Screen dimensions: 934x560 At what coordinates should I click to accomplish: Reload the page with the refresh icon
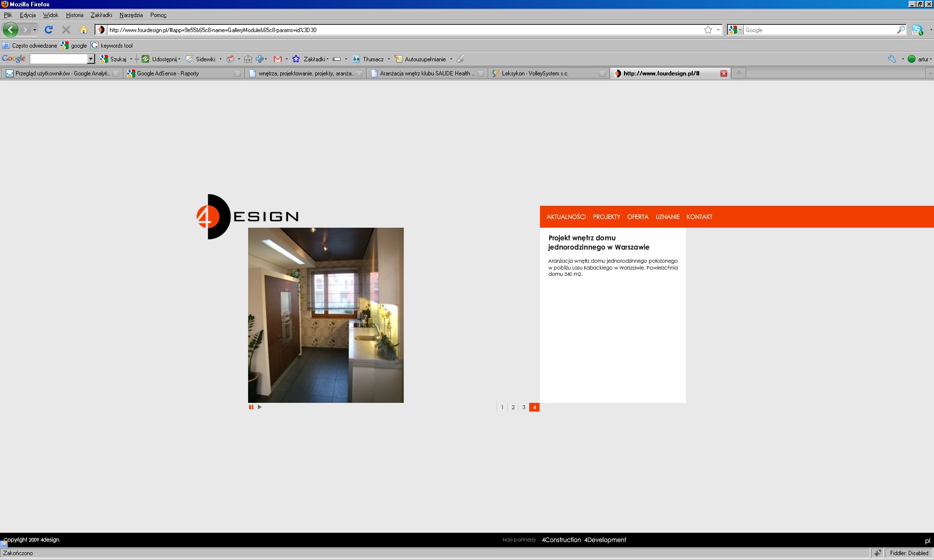pyautogui.click(x=49, y=30)
